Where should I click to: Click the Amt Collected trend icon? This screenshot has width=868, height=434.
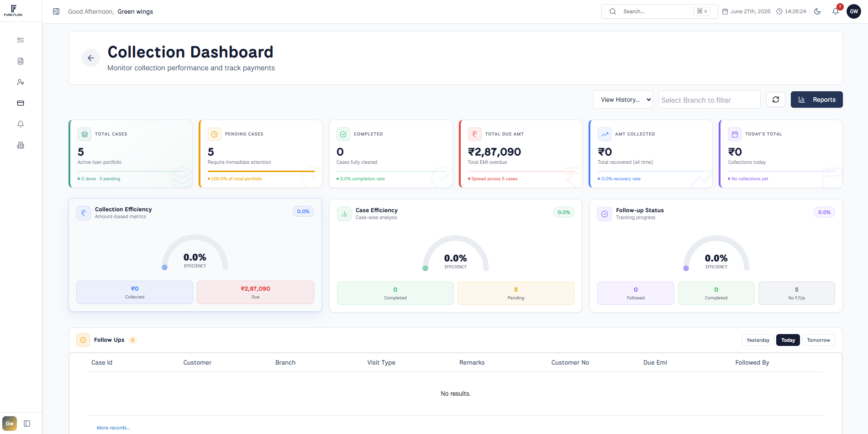(605, 134)
